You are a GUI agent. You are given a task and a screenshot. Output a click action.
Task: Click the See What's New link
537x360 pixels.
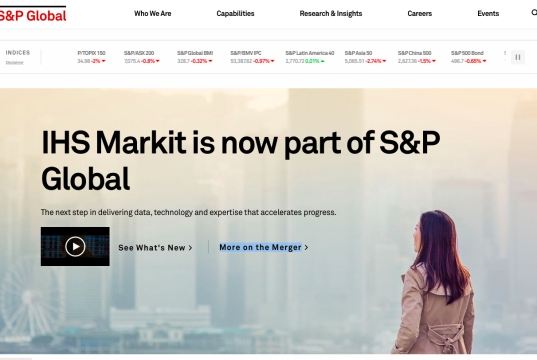155,248
